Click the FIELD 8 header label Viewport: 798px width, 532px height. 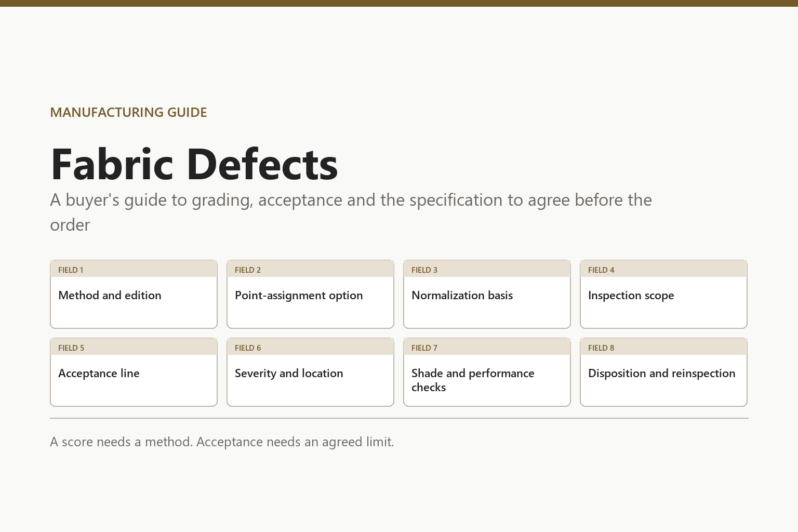coord(601,348)
